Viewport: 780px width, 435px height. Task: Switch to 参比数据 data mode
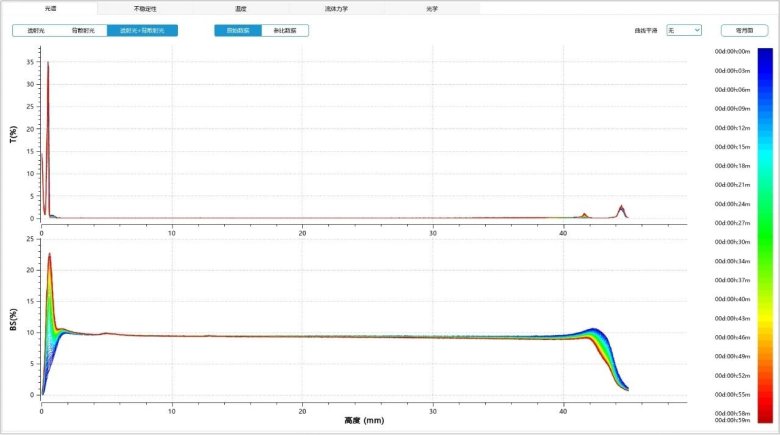(x=285, y=31)
